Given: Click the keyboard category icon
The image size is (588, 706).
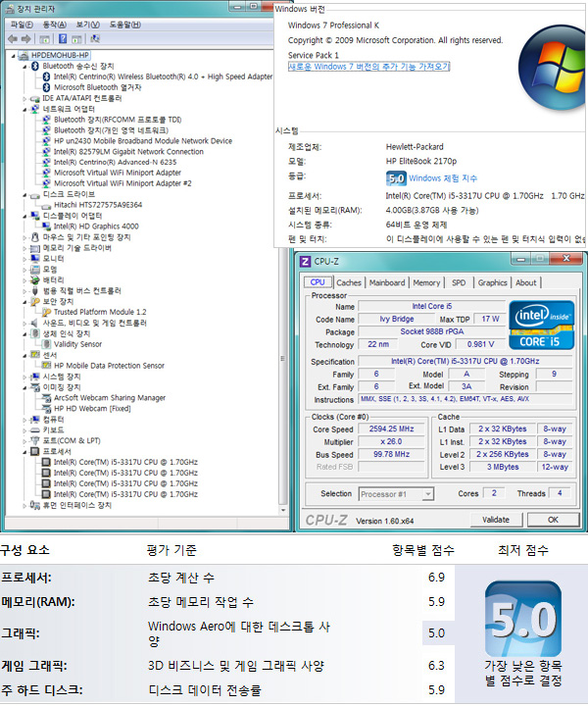Looking at the screenshot, I should pos(35,430).
